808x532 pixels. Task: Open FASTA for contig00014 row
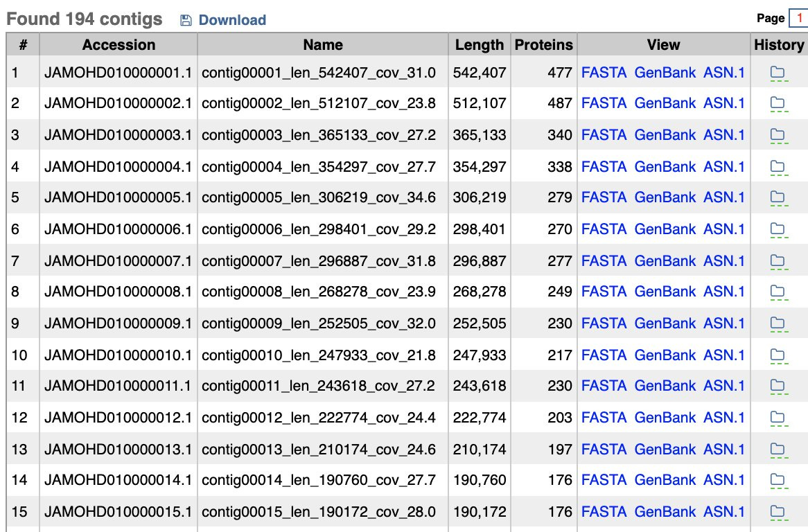(x=604, y=480)
